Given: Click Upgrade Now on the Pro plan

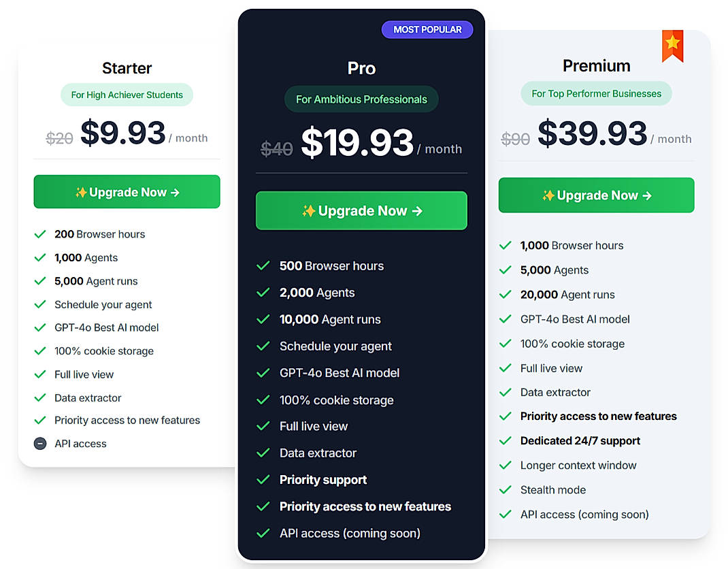Looking at the screenshot, I should (x=361, y=210).
